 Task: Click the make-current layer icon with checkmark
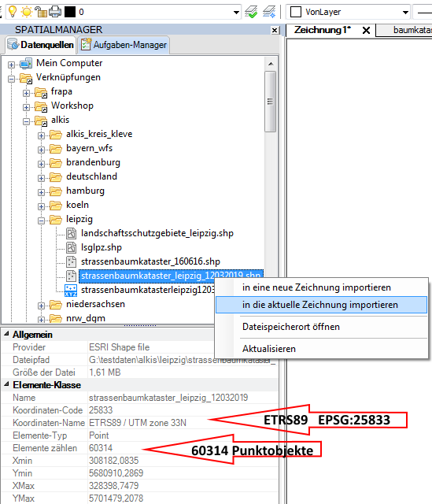pyautogui.click(x=251, y=12)
